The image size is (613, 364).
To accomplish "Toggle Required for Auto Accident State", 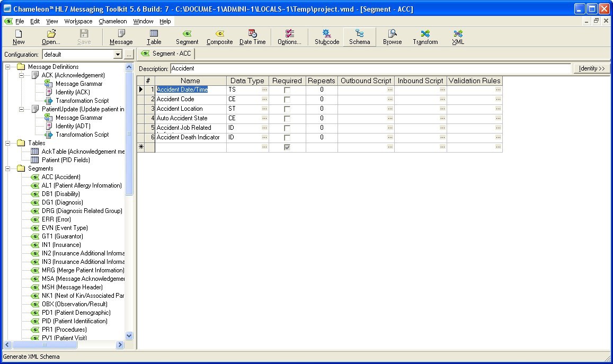I will point(287,119).
